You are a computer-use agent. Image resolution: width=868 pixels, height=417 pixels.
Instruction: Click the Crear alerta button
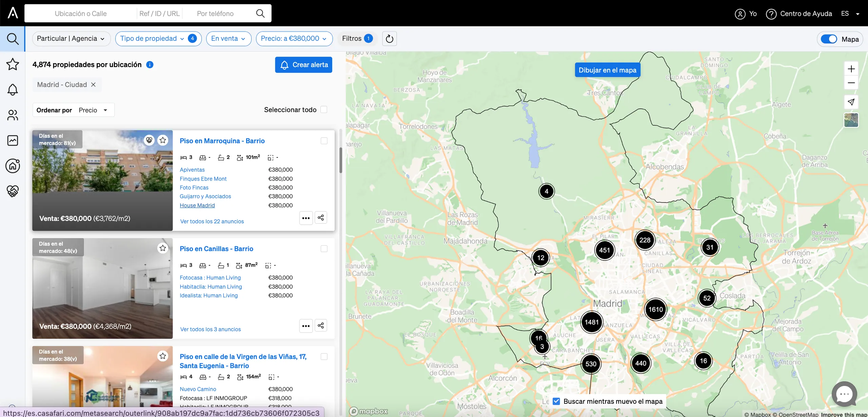pyautogui.click(x=303, y=65)
